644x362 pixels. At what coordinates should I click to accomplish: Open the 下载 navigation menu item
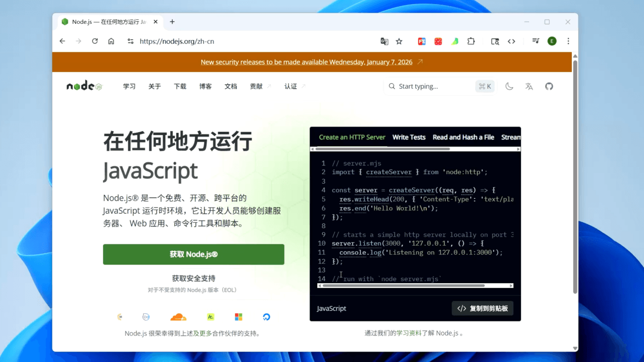[180, 86]
